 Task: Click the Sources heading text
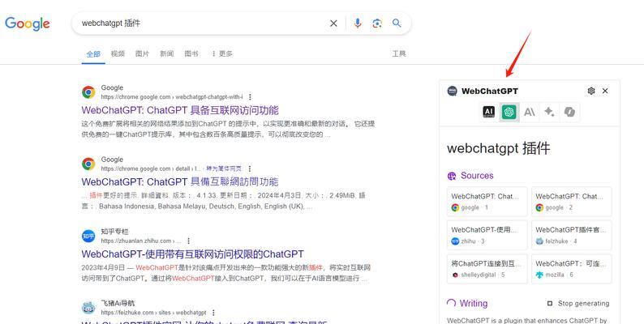[x=477, y=176]
